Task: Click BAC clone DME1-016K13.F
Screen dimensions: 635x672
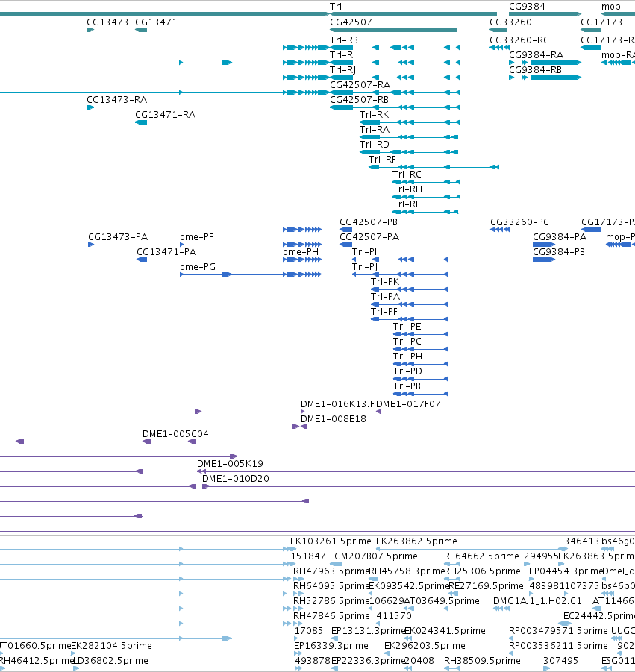Action: (337, 404)
